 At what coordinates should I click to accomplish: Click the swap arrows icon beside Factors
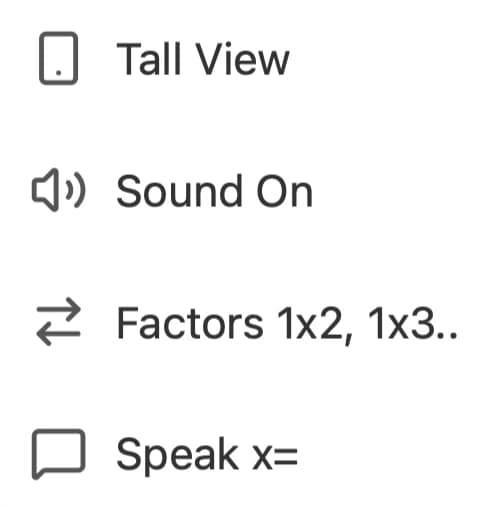[x=58, y=321]
